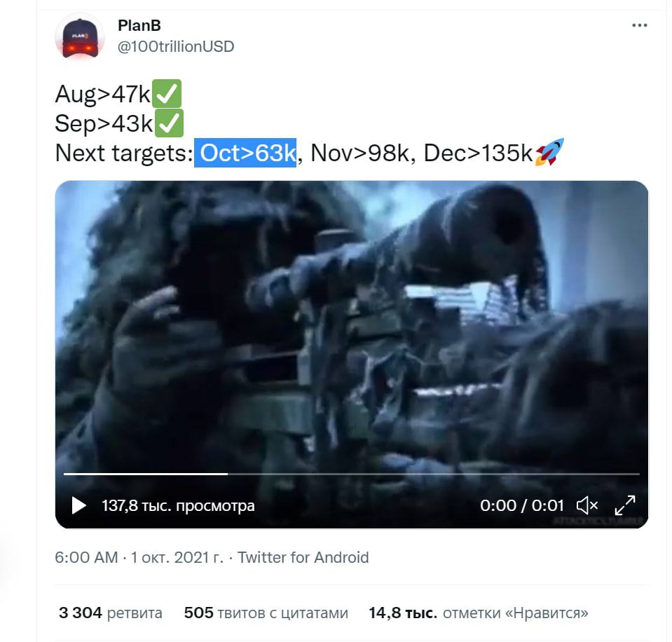672x642 pixels.
Task: Click the video time indicator 0:00 / 0:01
Action: tap(521, 506)
